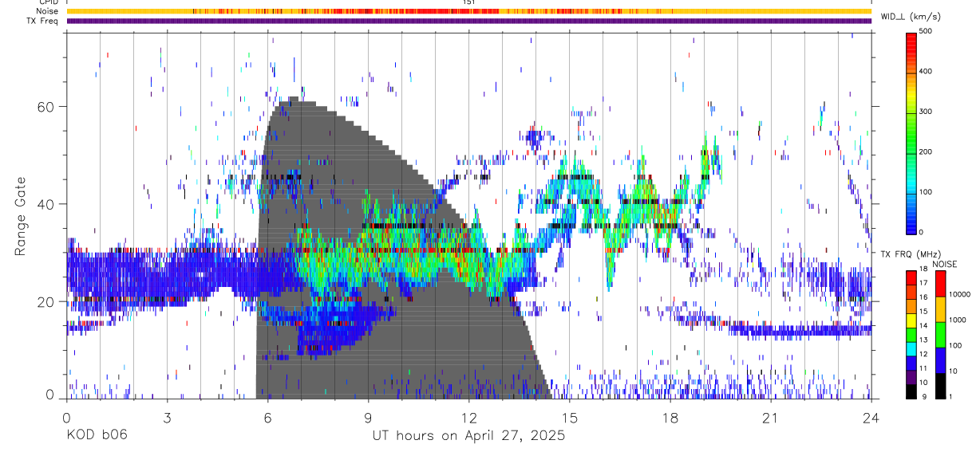The width and height of the screenshot is (980, 452).
Task: Click the 0 tick of the WID color bar
Action: click(x=922, y=232)
